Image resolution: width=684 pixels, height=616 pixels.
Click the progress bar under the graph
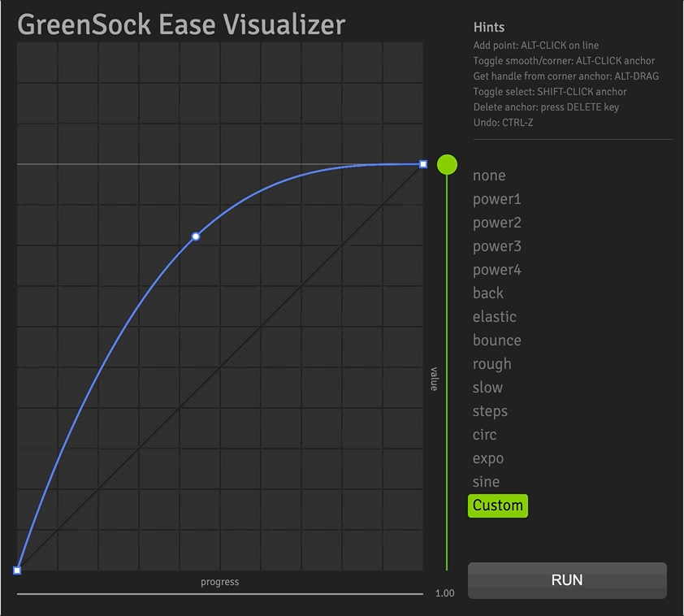click(x=220, y=594)
